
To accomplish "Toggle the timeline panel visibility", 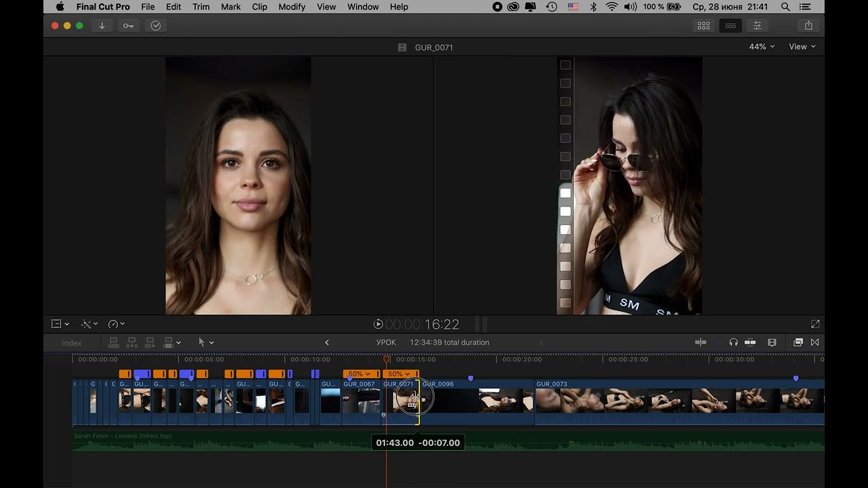I will coord(730,26).
